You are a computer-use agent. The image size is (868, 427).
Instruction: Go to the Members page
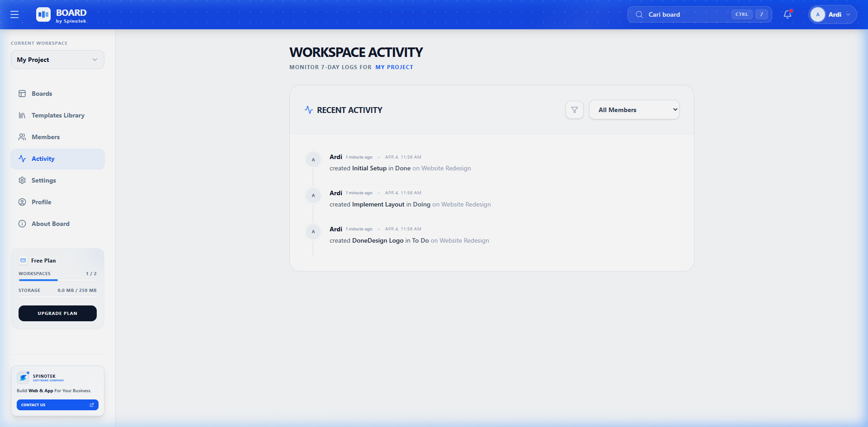click(45, 137)
